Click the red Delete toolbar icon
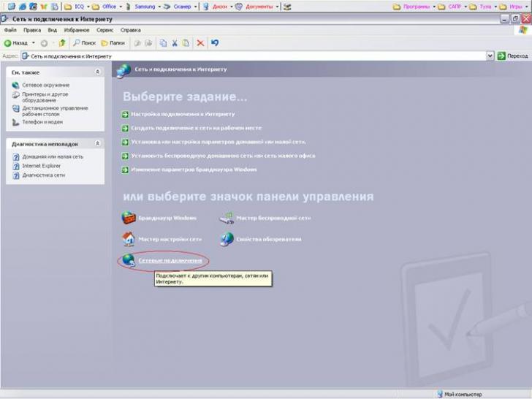Image resolution: width=532 pixels, height=399 pixels. click(200, 43)
